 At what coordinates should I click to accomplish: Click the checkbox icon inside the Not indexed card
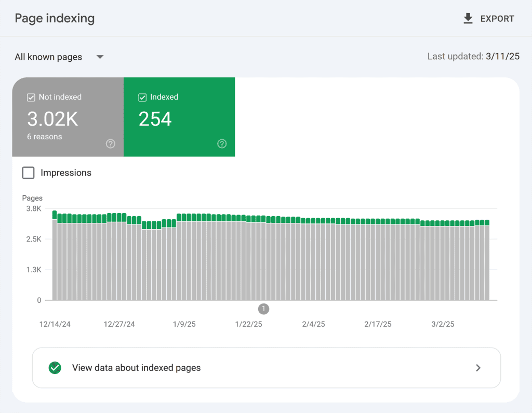tap(31, 97)
